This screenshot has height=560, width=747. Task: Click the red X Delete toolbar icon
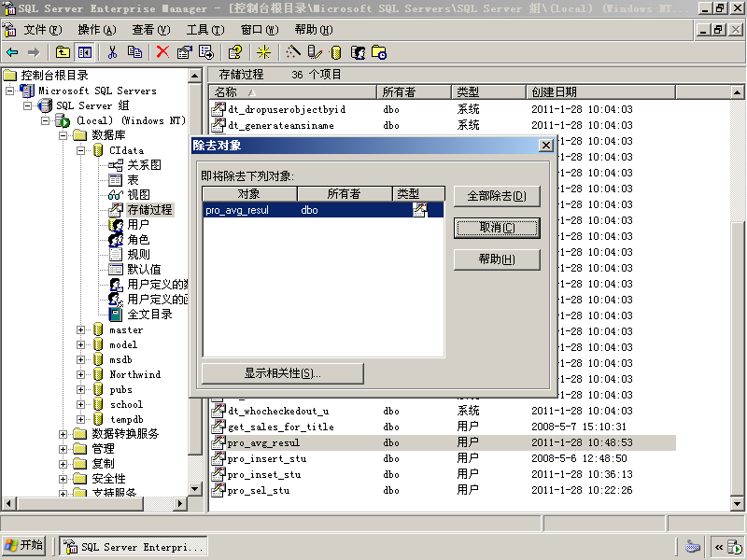coord(162,52)
